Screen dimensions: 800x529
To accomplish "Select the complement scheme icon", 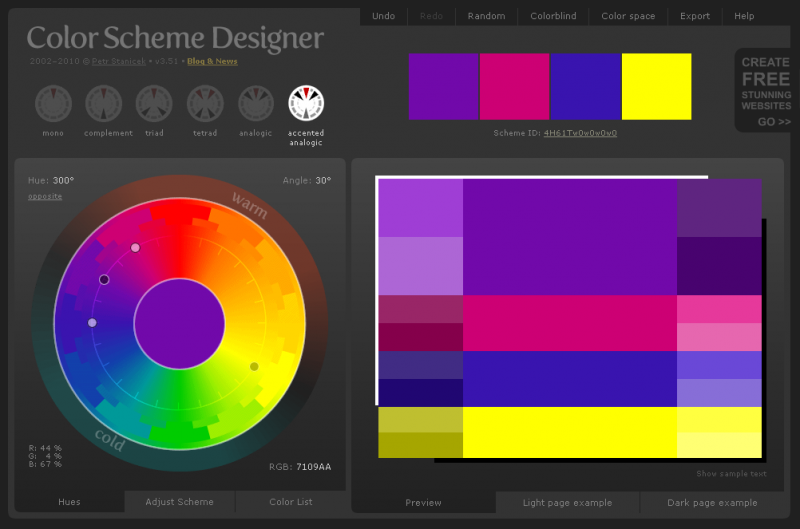I will [104, 104].
